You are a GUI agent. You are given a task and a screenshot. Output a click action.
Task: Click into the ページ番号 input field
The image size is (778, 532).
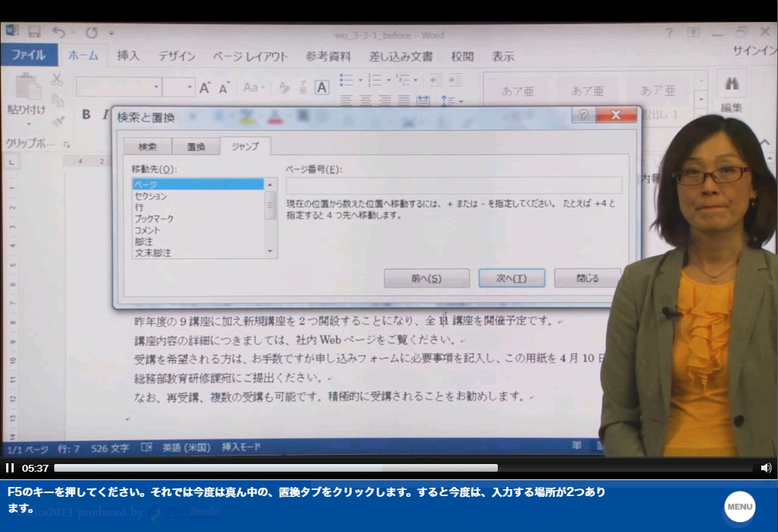click(454, 185)
